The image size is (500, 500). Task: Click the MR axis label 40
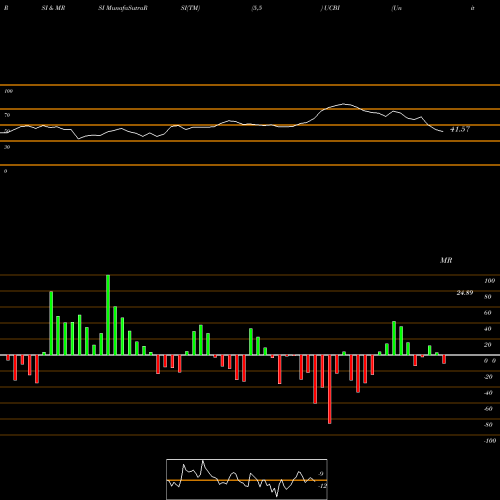click(488, 329)
